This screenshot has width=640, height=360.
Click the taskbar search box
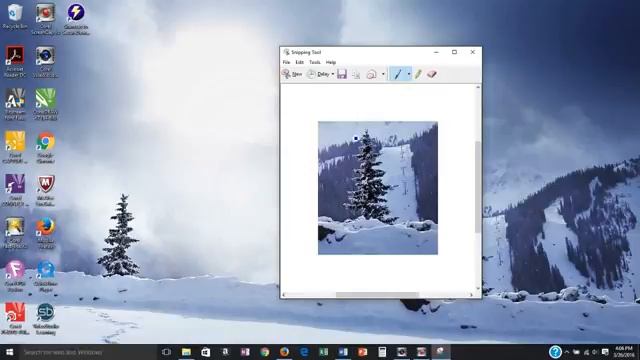point(88,352)
